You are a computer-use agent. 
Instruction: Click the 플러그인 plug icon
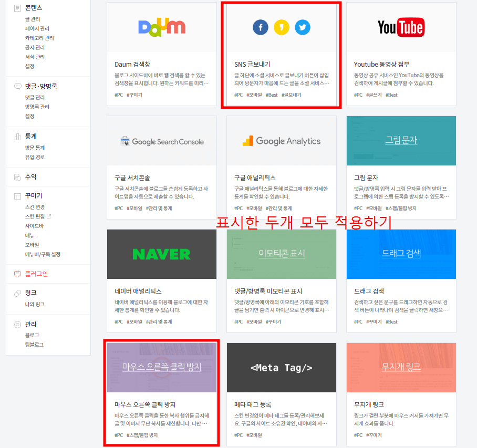18,274
